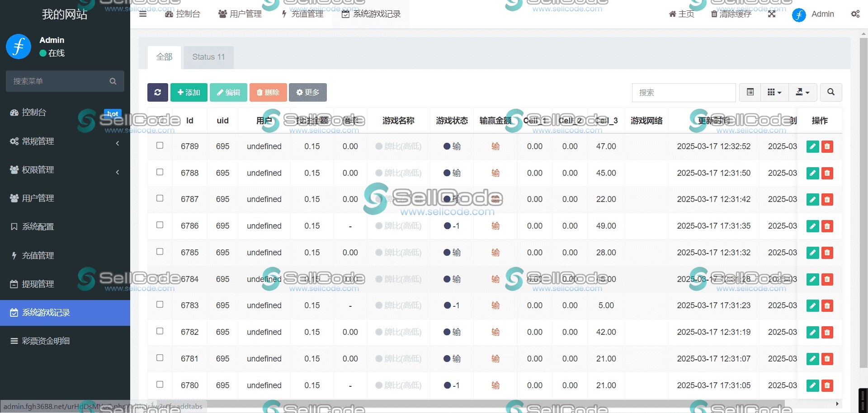Click the refresh table icon button
The image size is (868, 413).
[157, 92]
